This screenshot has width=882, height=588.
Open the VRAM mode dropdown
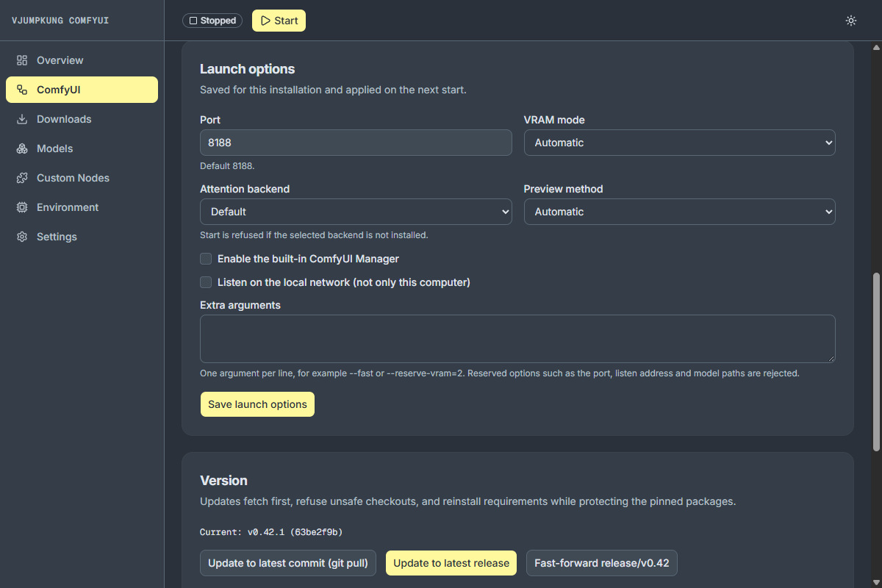pyautogui.click(x=679, y=143)
